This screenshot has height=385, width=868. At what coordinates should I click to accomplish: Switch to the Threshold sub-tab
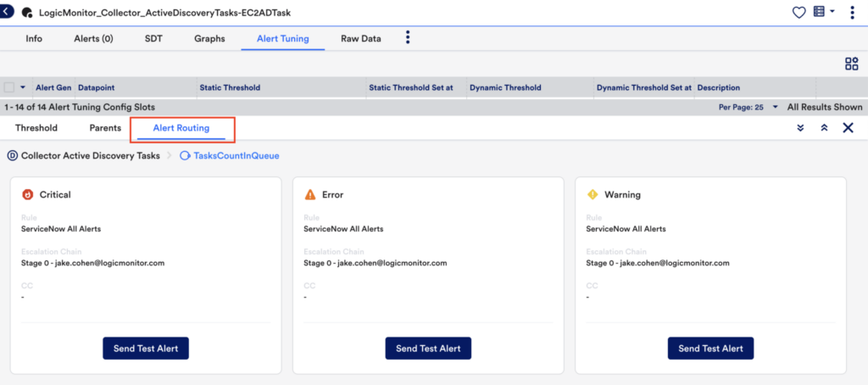(36, 128)
